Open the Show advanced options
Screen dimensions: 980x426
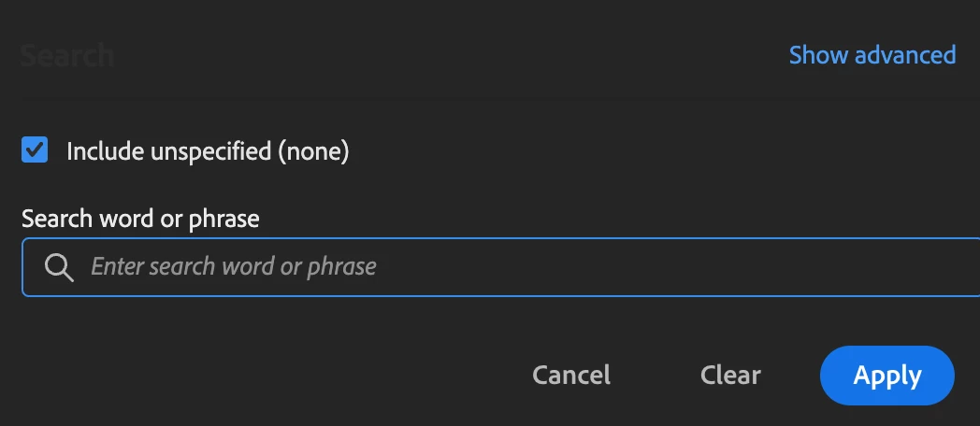pyautogui.click(x=872, y=55)
